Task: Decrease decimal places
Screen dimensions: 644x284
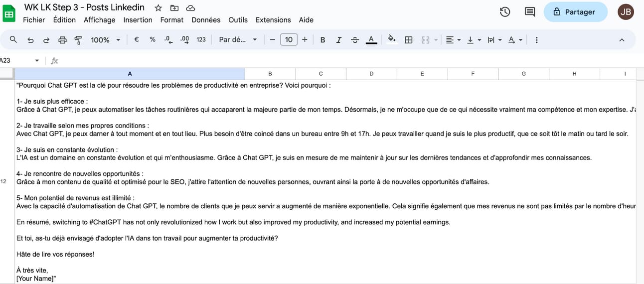Action: tap(168, 39)
